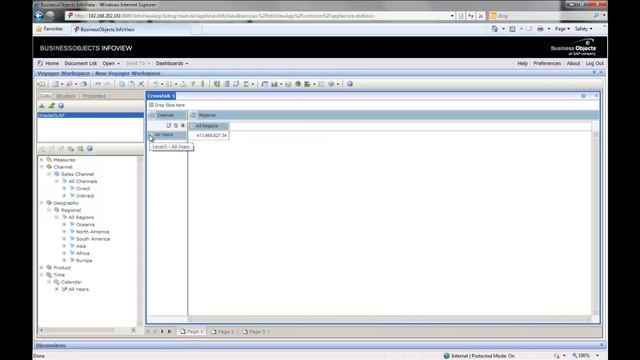Select South America tree item
Image resolution: width=640 pixels, height=360 pixels.
pos(93,239)
